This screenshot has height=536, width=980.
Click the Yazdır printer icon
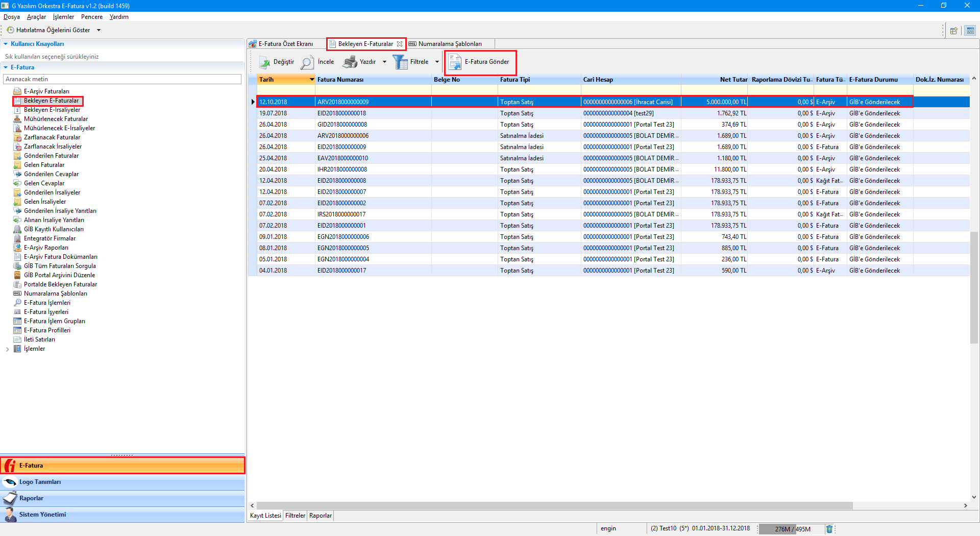tap(350, 62)
